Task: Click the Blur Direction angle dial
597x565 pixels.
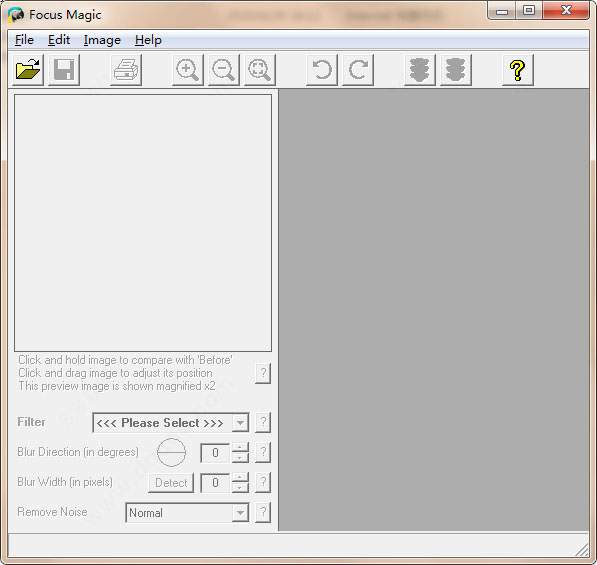Action: coord(171,452)
